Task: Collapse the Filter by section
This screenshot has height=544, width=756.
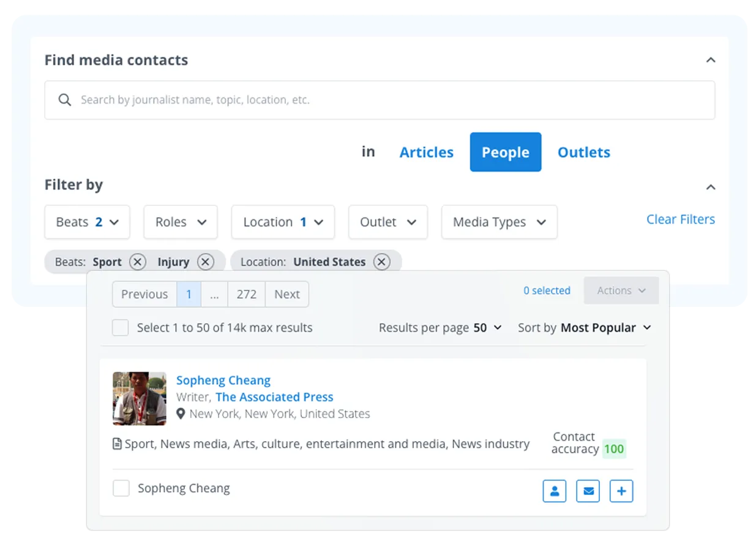Action: [710, 187]
